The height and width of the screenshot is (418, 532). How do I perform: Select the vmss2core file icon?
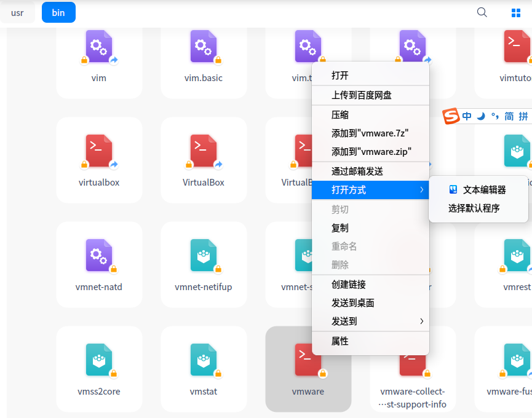[x=99, y=360]
